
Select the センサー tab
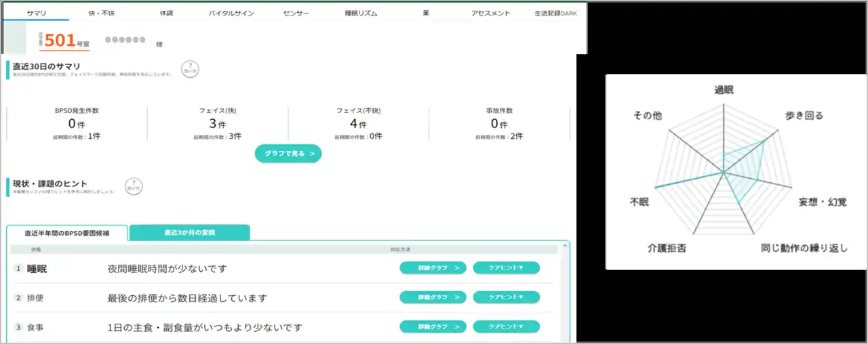pyautogui.click(x=297, y=13)
